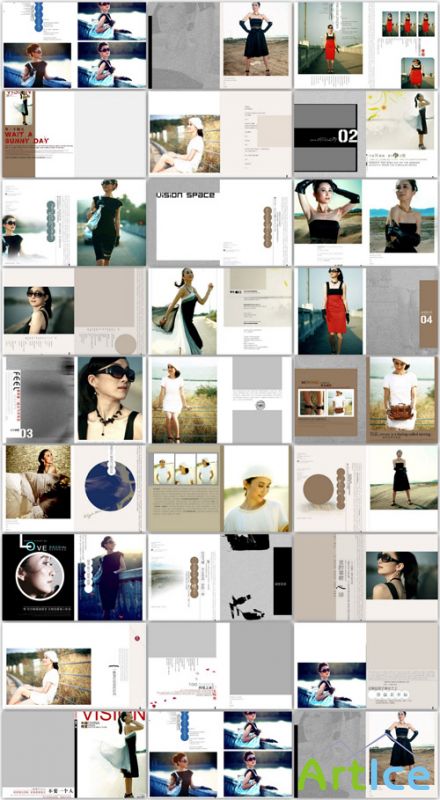Click the brown tab labeled 04

tap(428, 314)
